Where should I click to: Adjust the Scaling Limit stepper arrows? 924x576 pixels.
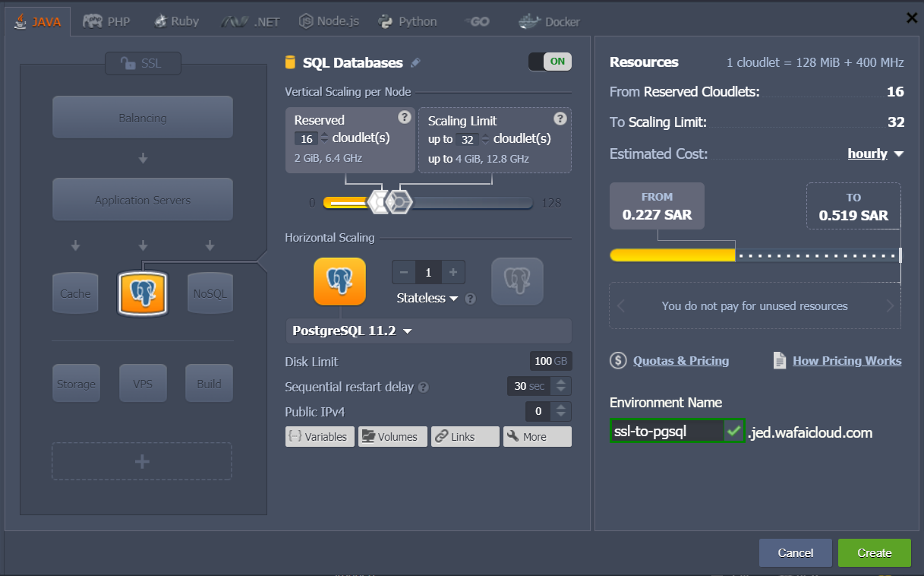[x=485, y=139]
